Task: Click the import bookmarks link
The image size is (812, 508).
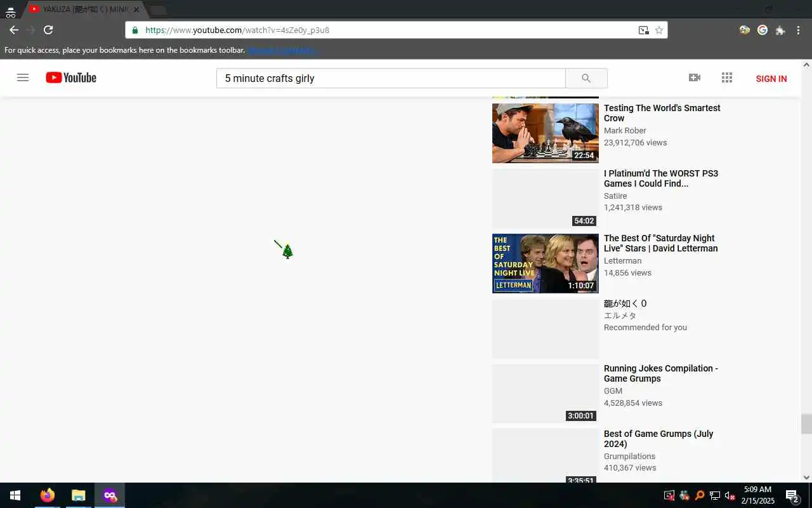Action: click(282, 50)
